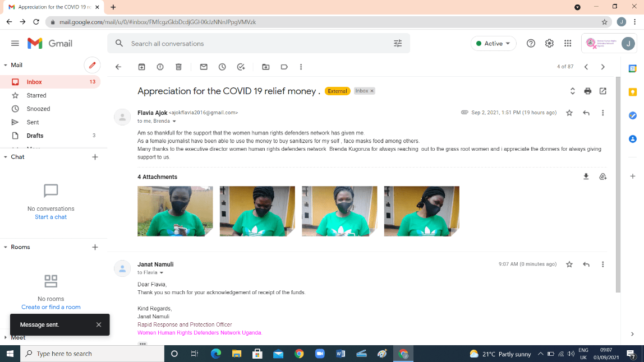Image resolution: width=644 pixels, height=362 pixels.
Task: Add conversation to Tasks
Action: coord(241,67)
